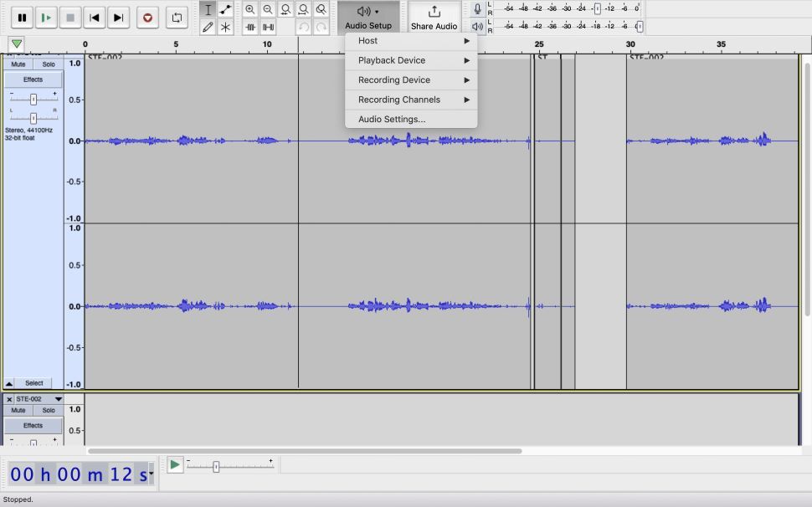Select the Multi-tool

pyautogui.click(x=224, y=26)
